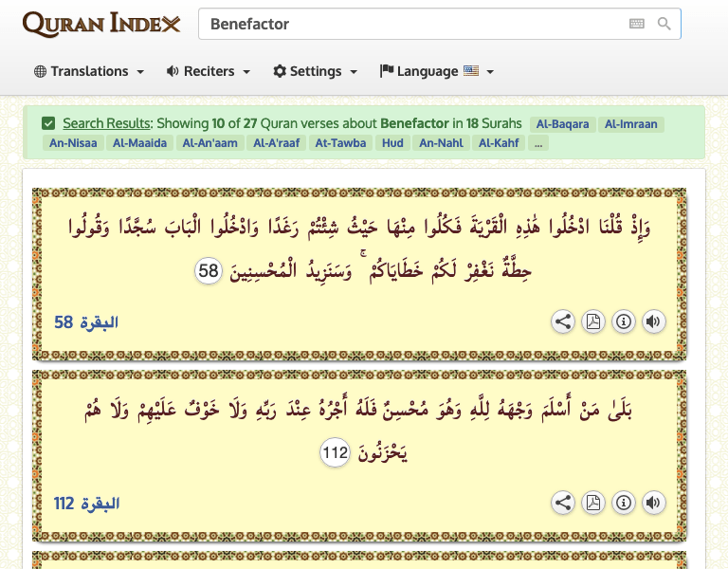Show info for verse 112
The height and width of the screenshot is (569, 728).
[624, 503]
